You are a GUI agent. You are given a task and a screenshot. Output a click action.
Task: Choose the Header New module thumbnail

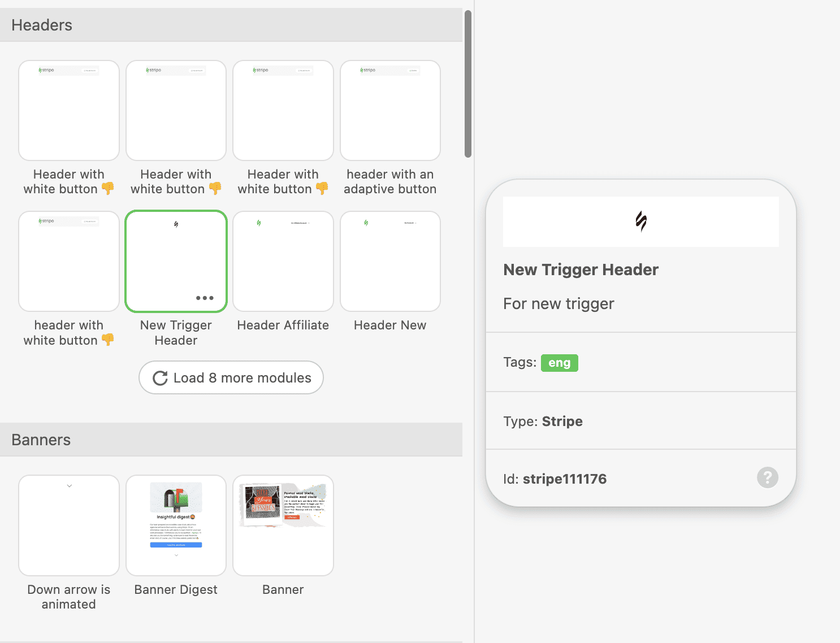tap(390, 261)
